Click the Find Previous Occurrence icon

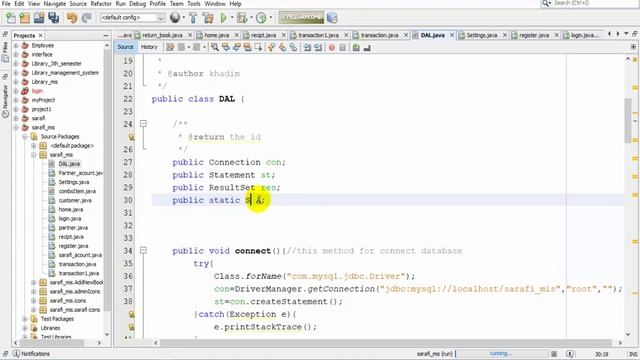225,48
